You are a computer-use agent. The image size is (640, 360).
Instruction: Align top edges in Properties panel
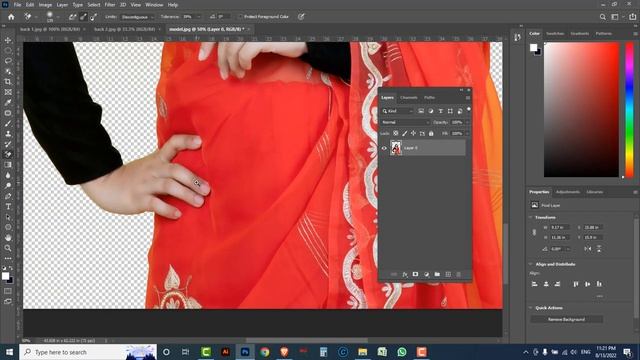click(576, 284)
